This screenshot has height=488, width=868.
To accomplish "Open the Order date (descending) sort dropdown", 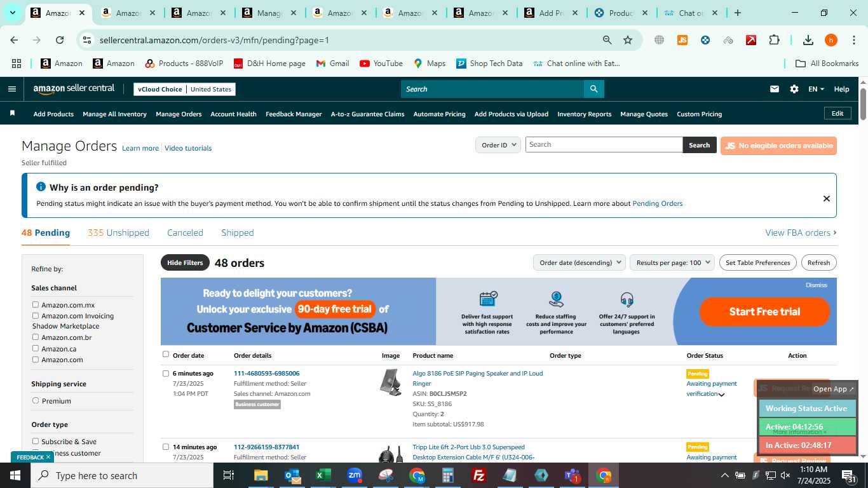I will pyautogui.click(x=580, y=262).
